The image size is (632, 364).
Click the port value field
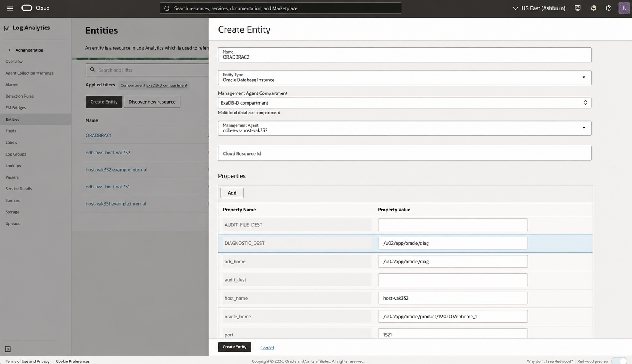pyautogui.click(x=453, y=333)
